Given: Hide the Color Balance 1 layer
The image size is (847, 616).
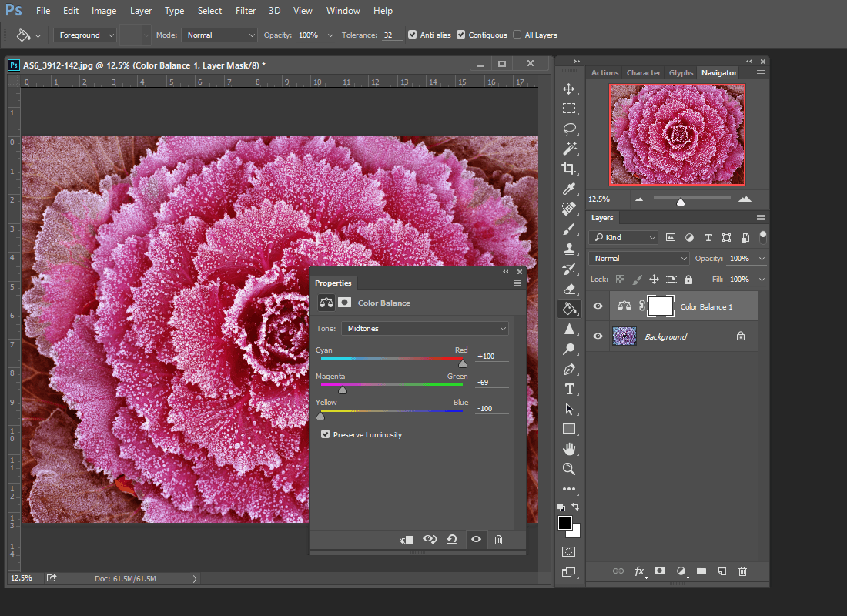Looking at the screenshot, I should [x=598, y=306].
